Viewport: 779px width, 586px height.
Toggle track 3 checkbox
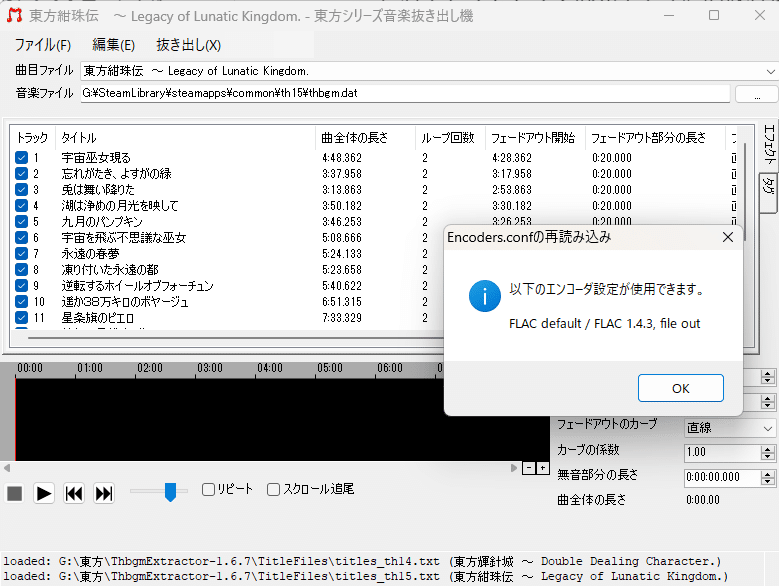pyautogui.click(x=21, y=190)
